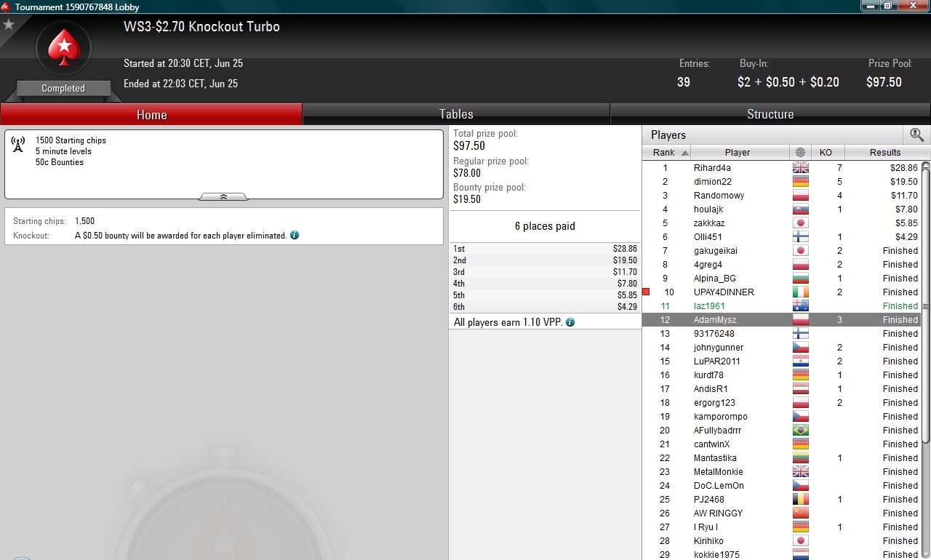Sort players by the Rank column header
Screen dimensions: 931x560
click(666, 153)
